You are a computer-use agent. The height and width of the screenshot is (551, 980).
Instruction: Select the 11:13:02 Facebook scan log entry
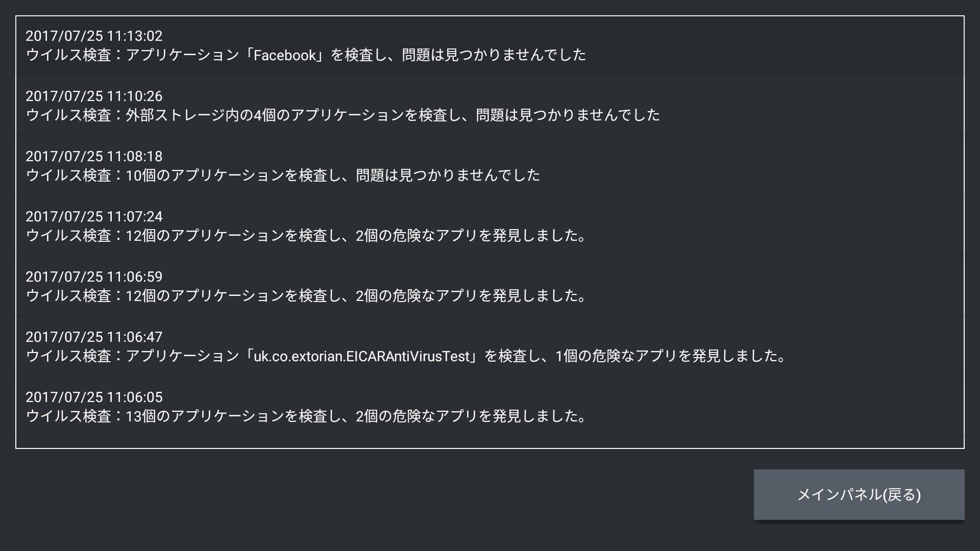490,46
